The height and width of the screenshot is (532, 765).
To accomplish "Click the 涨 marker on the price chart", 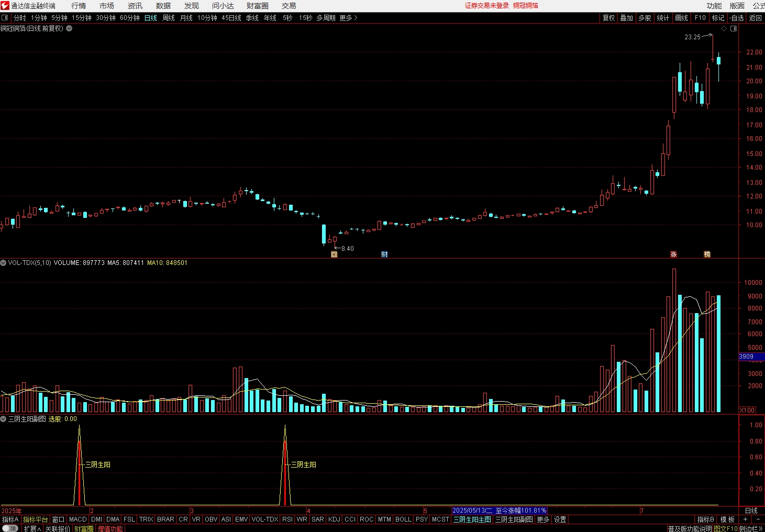I will click(x=673, y=254).
